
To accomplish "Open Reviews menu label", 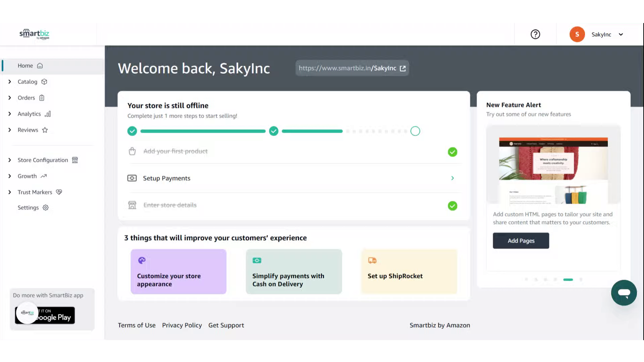I will point(28,130).
